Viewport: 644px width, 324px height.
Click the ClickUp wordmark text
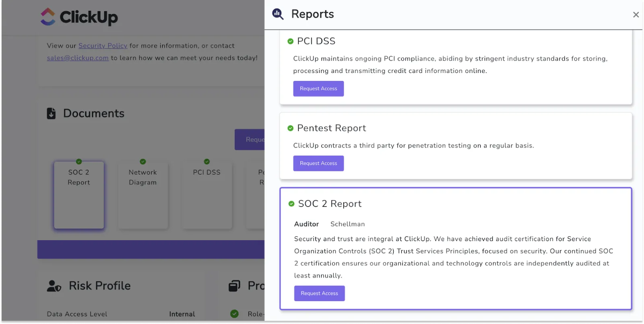click(89, 17)
